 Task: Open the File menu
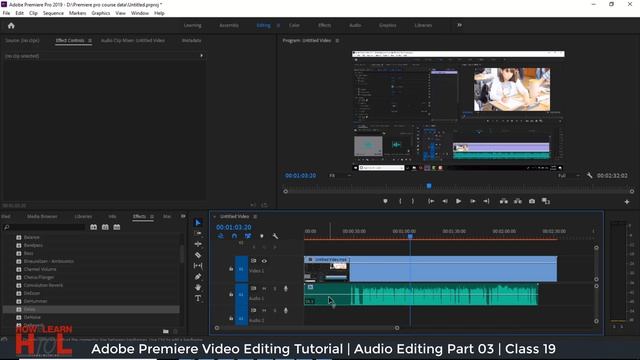click(6, 13)
